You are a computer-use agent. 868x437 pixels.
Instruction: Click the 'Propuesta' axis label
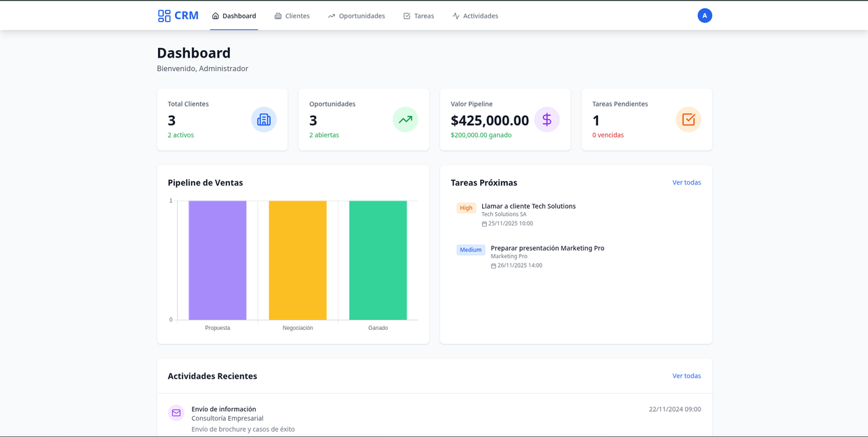218,328
